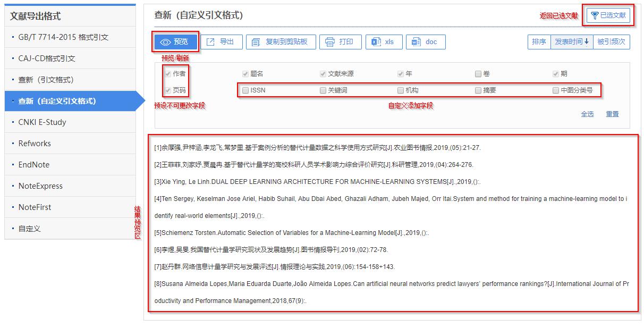The image size is (644, 328).
Task: Tick the 机构 institution checkbox
Action: [x=401, y=90]
